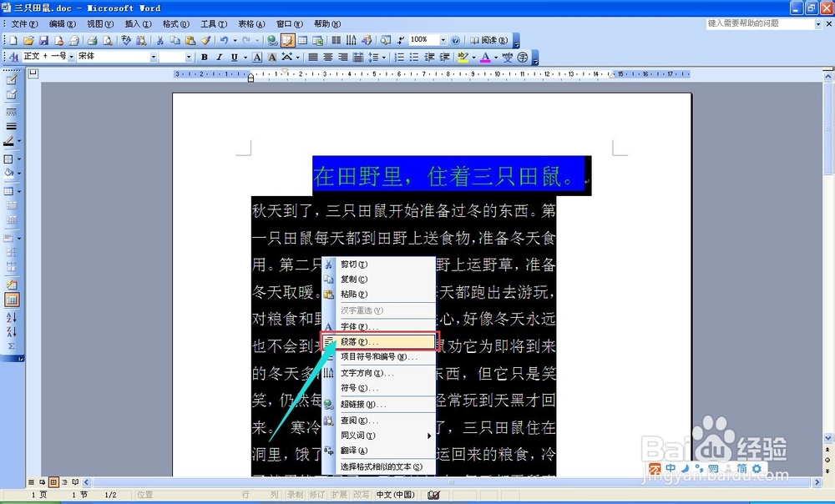Click the 阅读 reading layout button

pos(489,40)
